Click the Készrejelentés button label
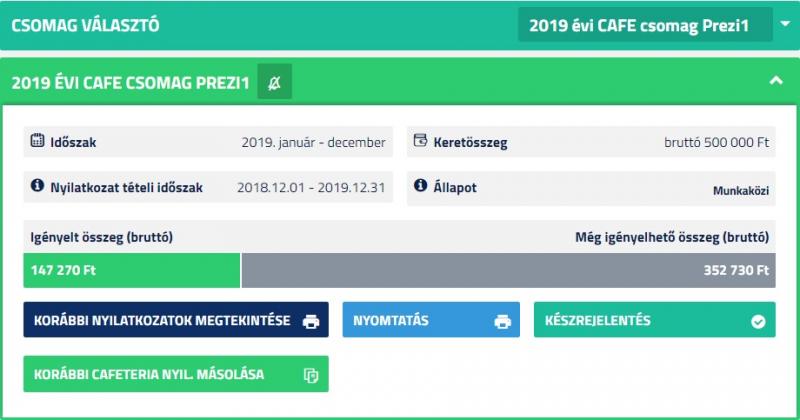 tap(597, 320)
